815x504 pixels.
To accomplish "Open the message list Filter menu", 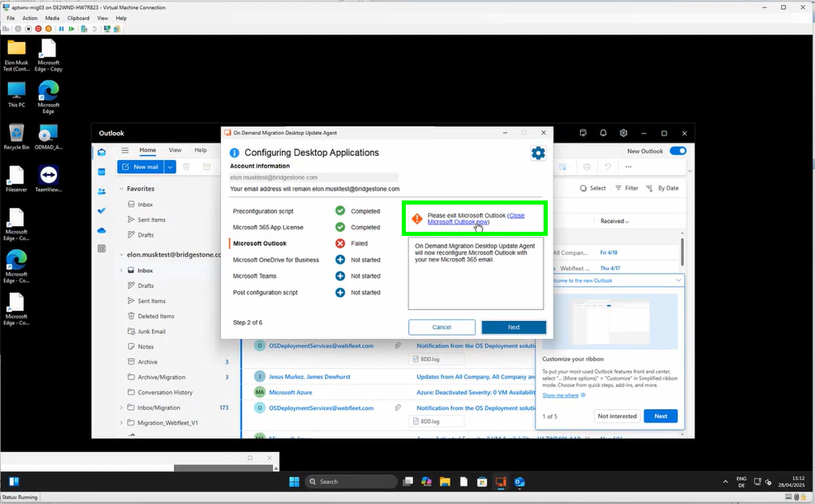I will click(627, 188).
